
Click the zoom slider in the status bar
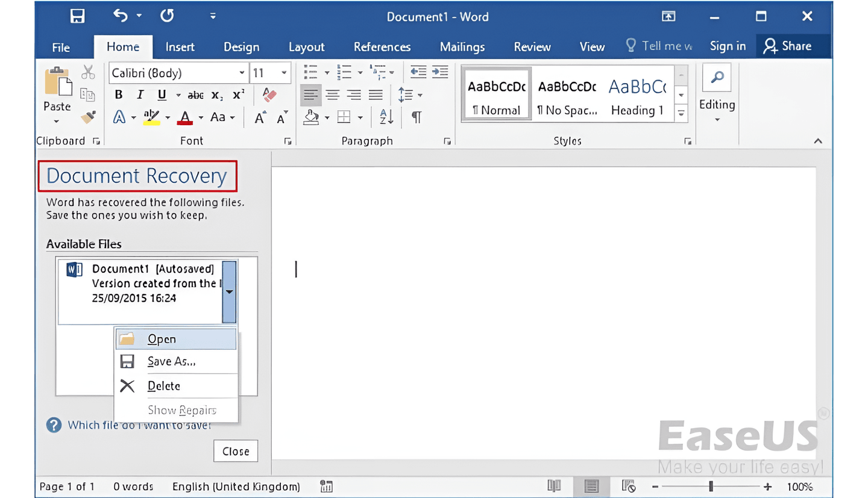click(711, 487)
